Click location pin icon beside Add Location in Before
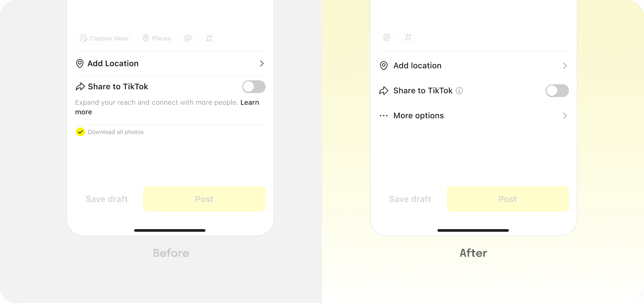Screen dimensions: 644x303 80,64
